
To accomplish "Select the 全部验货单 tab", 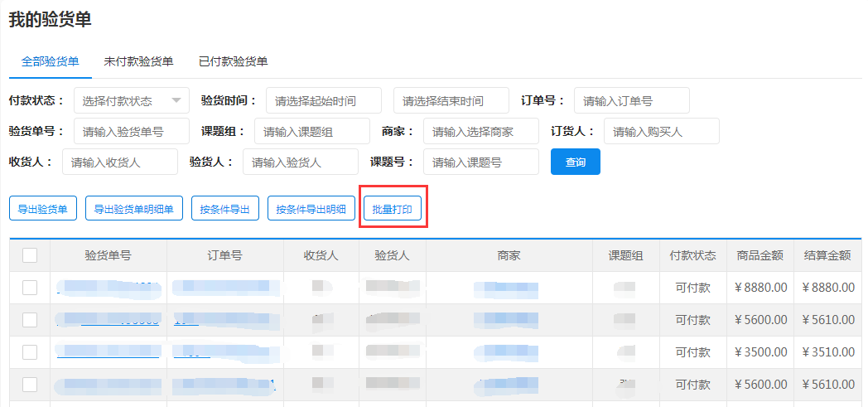I will 51,61.
